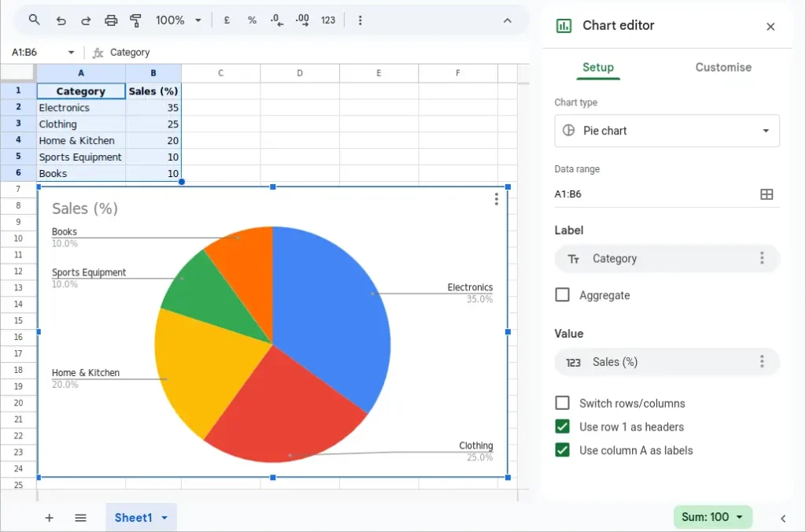Select the Paint format tool
This screenshot has height=532, width=806.
pyautogui.click(x=135, y=20)
